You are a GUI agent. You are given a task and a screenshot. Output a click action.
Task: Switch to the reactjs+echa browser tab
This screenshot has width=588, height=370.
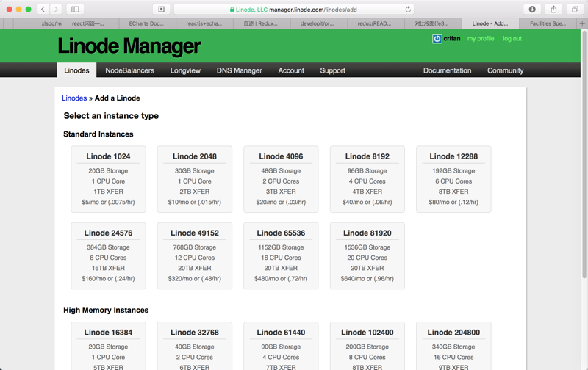click(x=204, y=23)
